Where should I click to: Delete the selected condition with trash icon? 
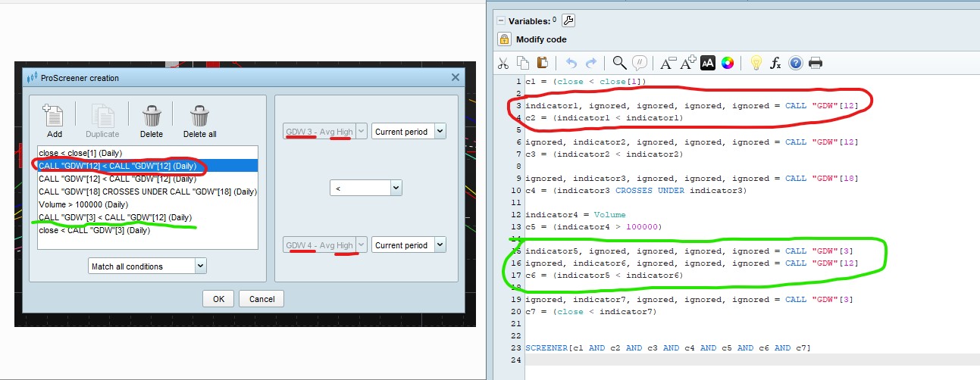click(x=152, y=121)
